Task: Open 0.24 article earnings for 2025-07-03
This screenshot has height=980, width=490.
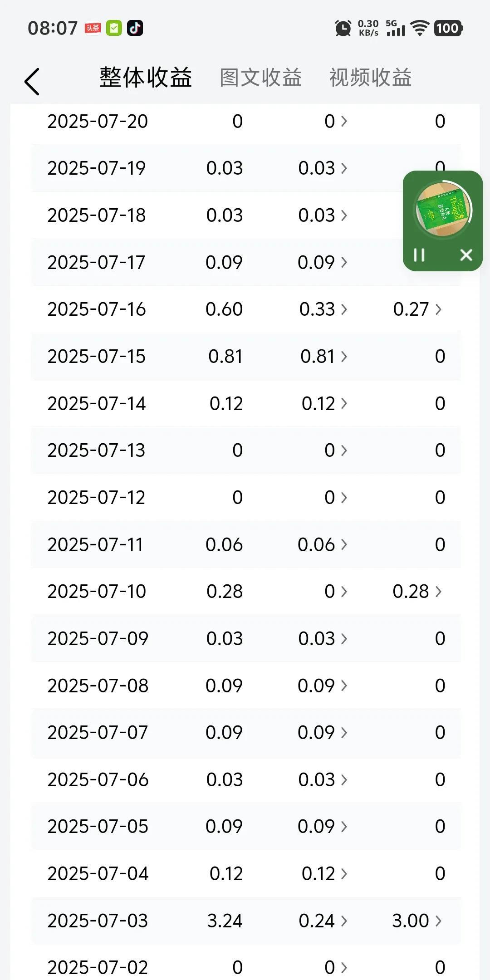Action: [323, 921]
